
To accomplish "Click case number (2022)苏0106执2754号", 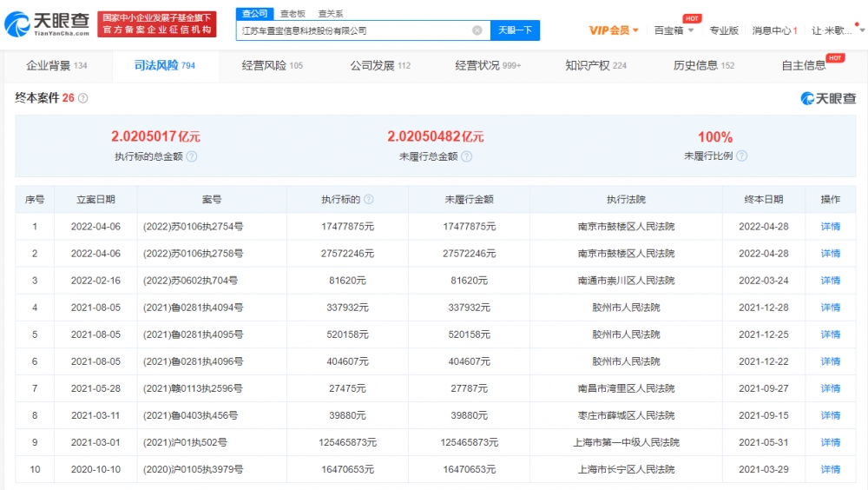I will [x=194, y=226].
